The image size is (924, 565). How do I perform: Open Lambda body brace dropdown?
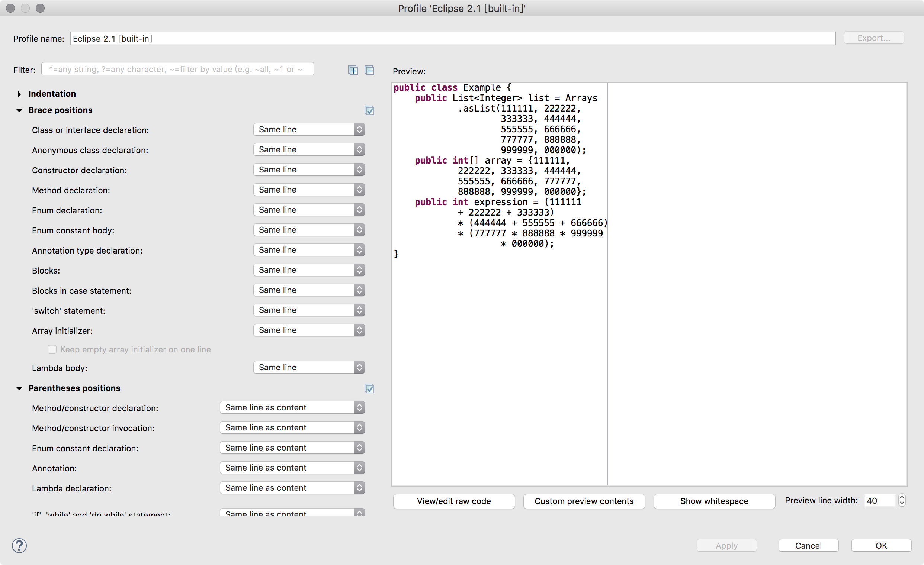point(309,368)
